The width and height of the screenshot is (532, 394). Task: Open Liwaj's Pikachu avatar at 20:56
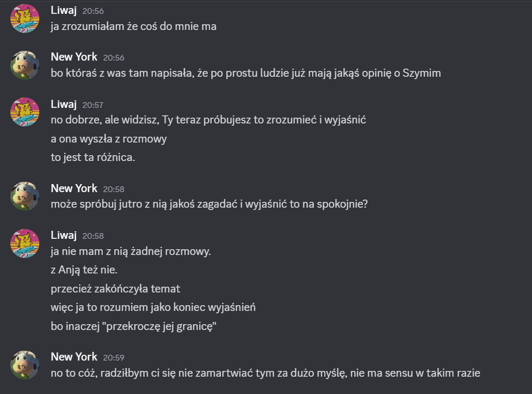(25, 18)
